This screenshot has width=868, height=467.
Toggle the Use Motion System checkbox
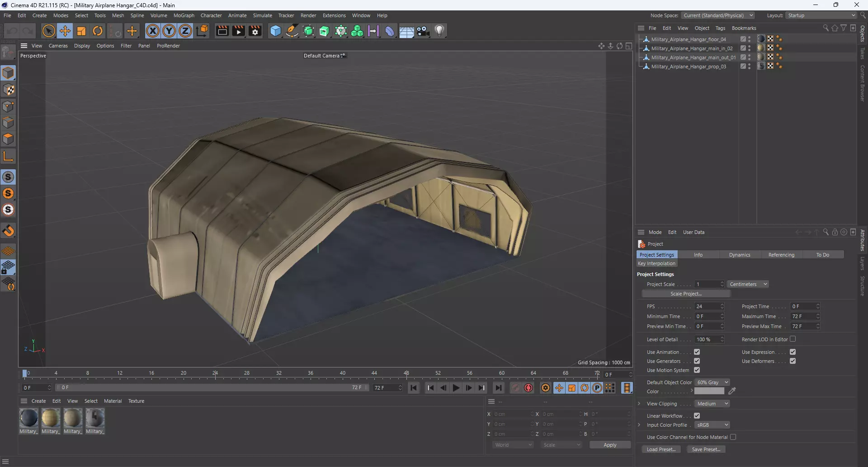pos(697,370)
